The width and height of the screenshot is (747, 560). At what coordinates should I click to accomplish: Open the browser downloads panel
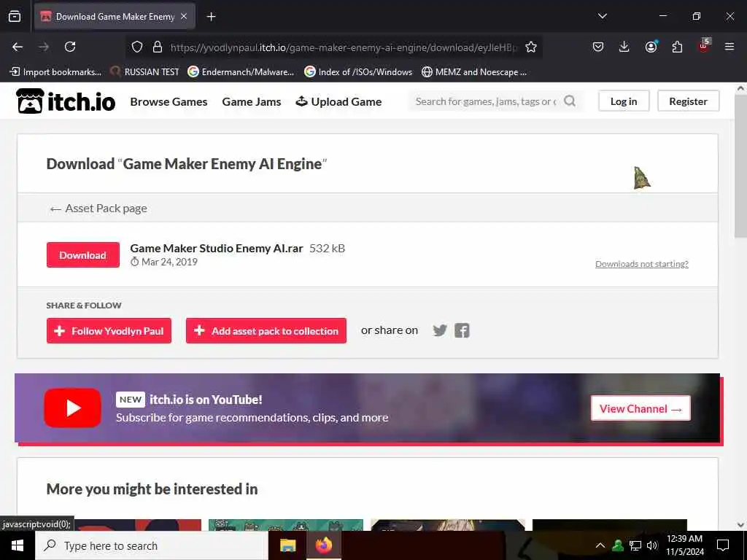pyautogui.click(x=624, y=47)
